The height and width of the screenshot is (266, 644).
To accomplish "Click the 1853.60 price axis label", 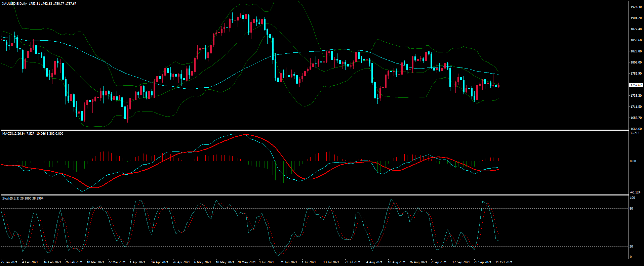I will tap(636, 40).
